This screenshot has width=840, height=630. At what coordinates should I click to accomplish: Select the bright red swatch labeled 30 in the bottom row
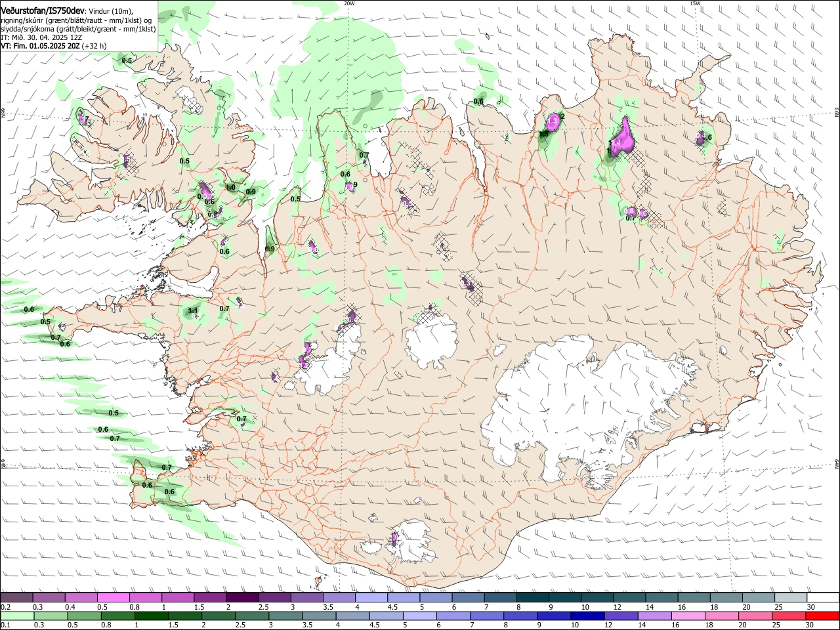822,616
